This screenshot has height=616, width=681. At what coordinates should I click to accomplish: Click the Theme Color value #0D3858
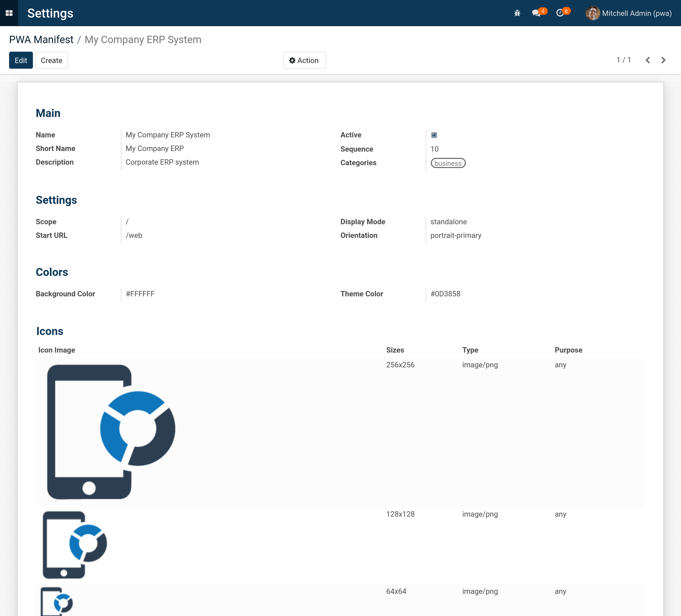445,294
